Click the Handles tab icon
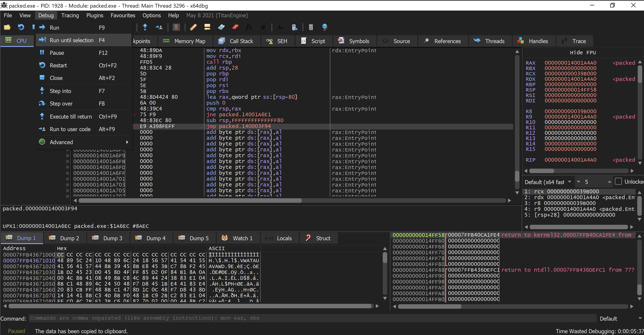 (521, 41)
